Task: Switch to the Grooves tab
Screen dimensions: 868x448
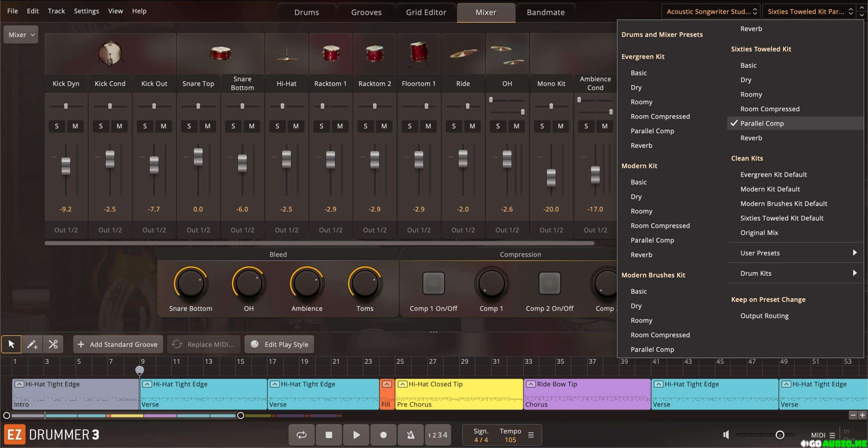Action: click(x=366, y=13)
